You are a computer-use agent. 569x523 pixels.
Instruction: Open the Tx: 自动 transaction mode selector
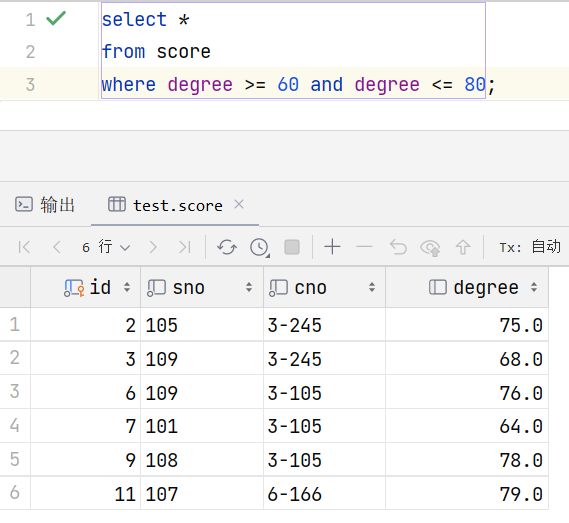tap(530, 247)
